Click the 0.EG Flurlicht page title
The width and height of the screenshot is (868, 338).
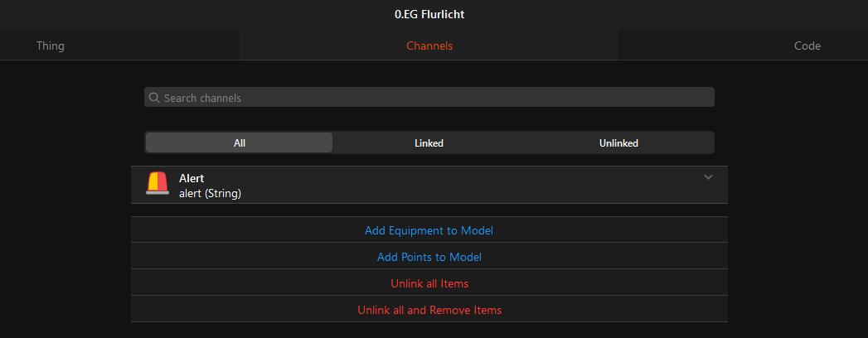point(429,14)
